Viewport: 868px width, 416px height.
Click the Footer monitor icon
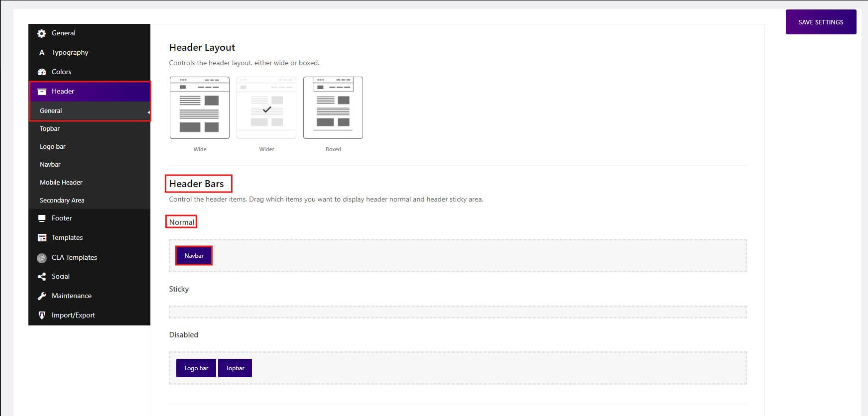point(42,218)
